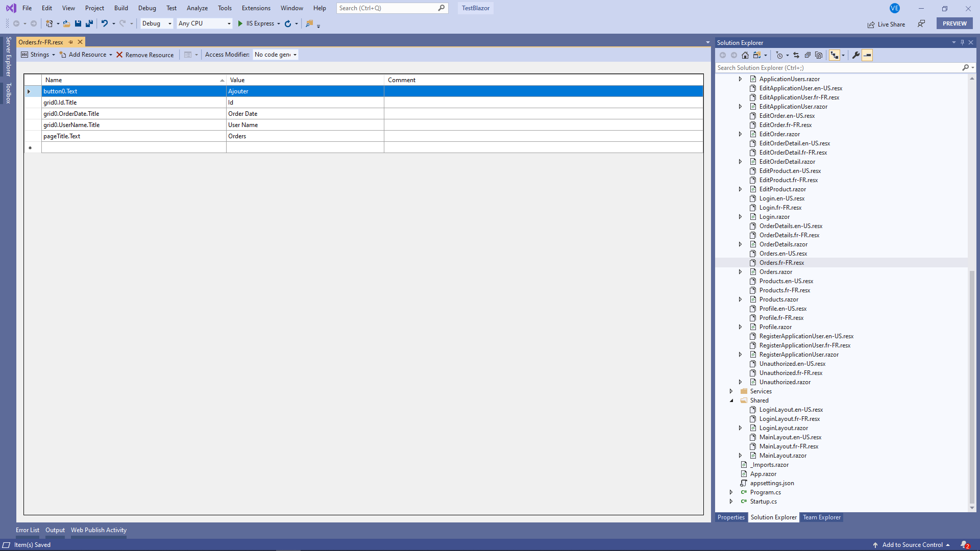Switch to the Team Explorer tab
The height and width of the screenshot is (551, 980).
click(x=821, y=517)
